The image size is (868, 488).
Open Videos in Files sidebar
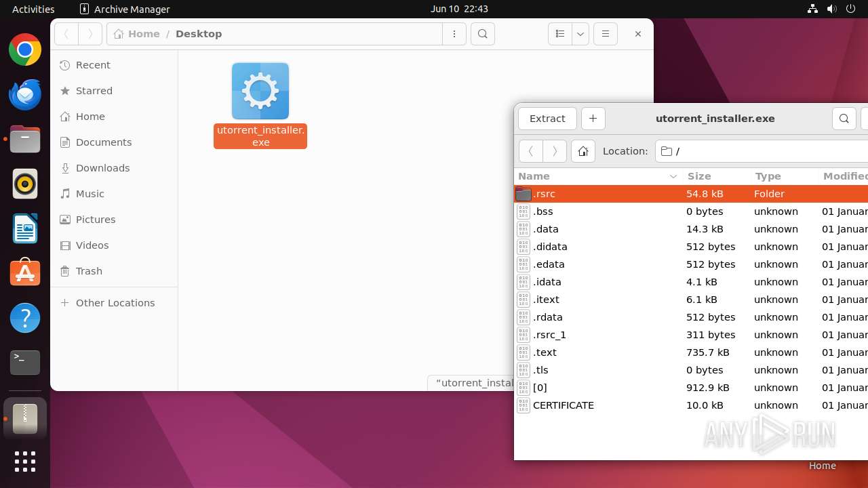point(114,245)
